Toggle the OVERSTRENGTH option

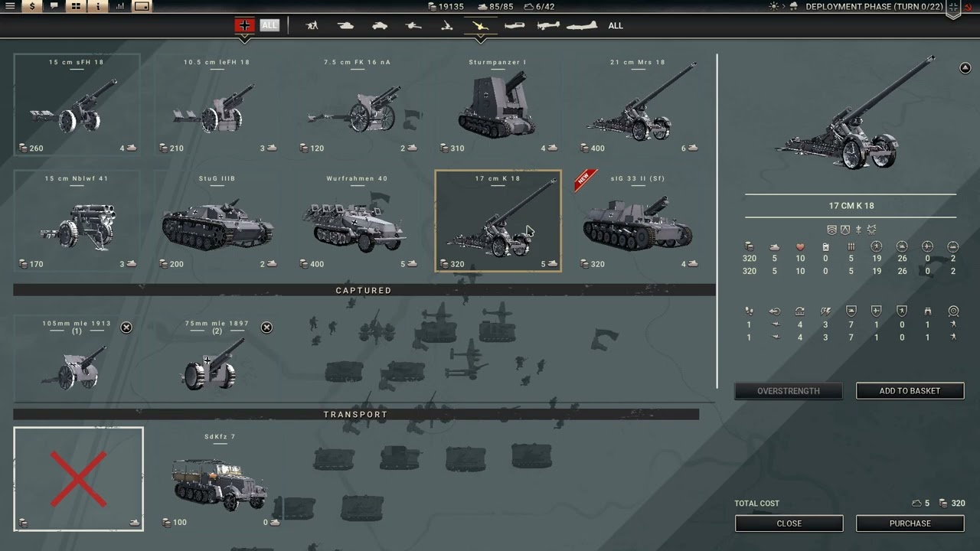click(x=789, y=391)
